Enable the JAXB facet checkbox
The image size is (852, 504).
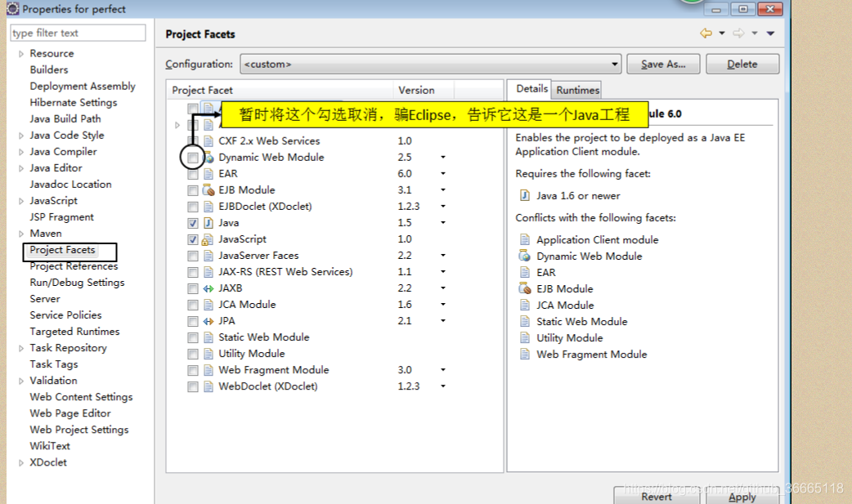click(192, 288)
